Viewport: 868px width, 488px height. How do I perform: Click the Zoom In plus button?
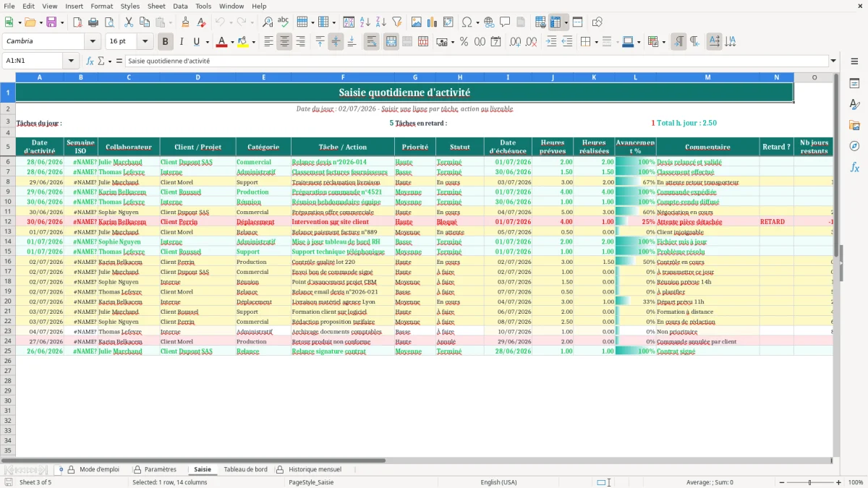(839, 482)
